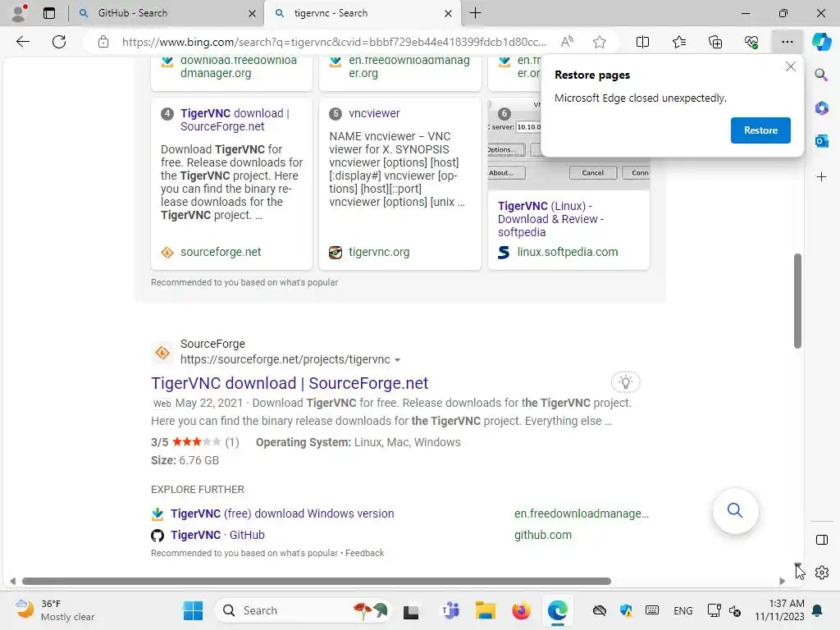Open the Edge profile icon
The image size is (840, 630).
(x=19, y=13)
